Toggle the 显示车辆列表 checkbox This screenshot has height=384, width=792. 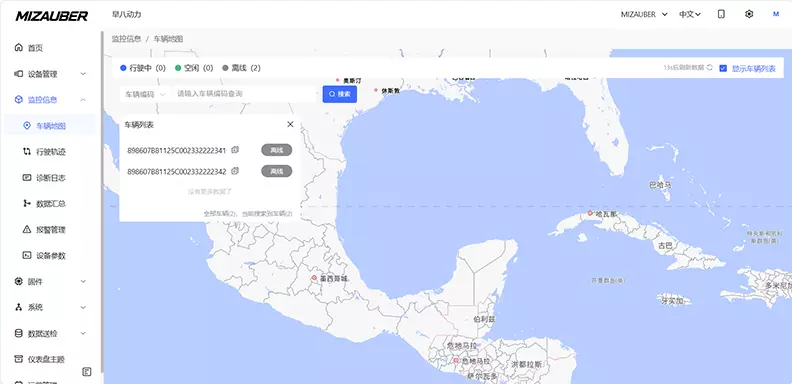[723, 68]
